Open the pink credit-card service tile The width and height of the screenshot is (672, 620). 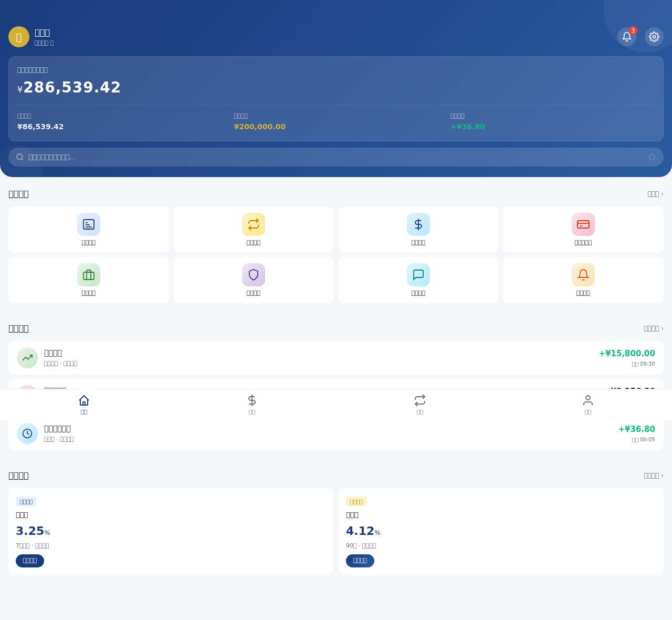pyautogui.click(x=583, y=230)
